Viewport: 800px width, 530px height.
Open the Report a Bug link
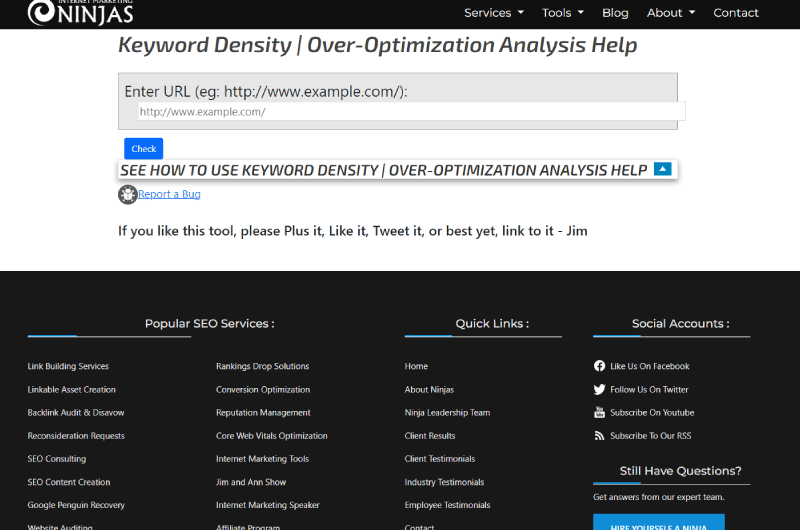[169, 194]
